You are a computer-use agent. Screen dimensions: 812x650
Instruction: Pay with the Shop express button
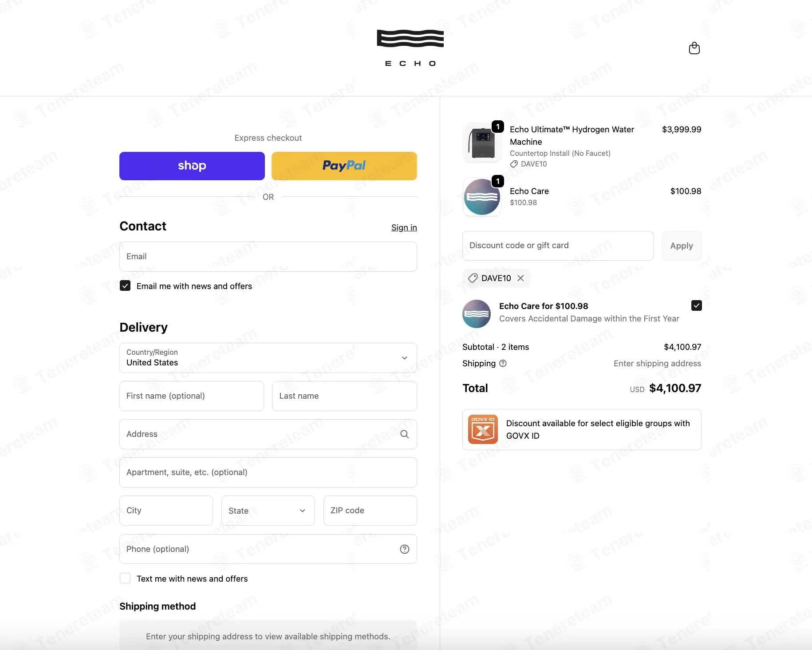pyautogui.click(x=192, y=166)
